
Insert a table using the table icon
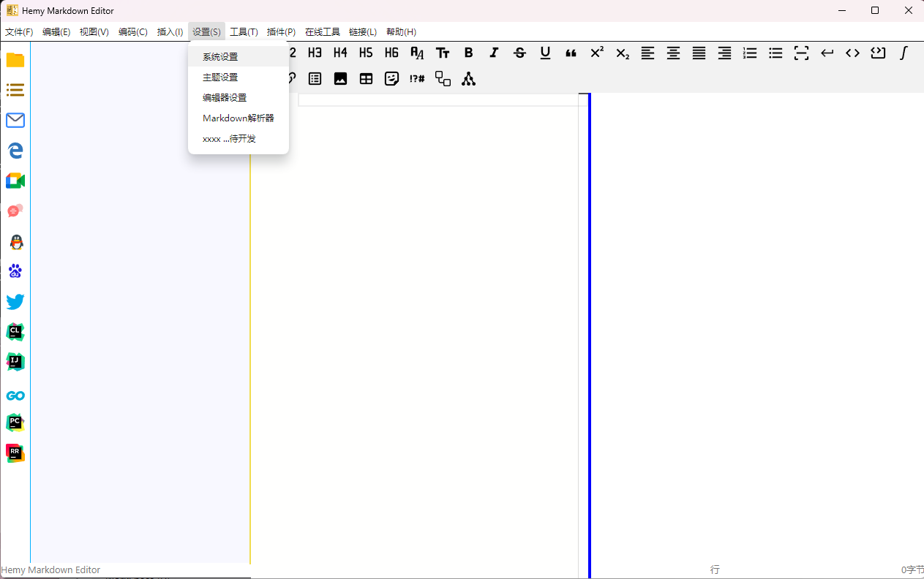366,79
